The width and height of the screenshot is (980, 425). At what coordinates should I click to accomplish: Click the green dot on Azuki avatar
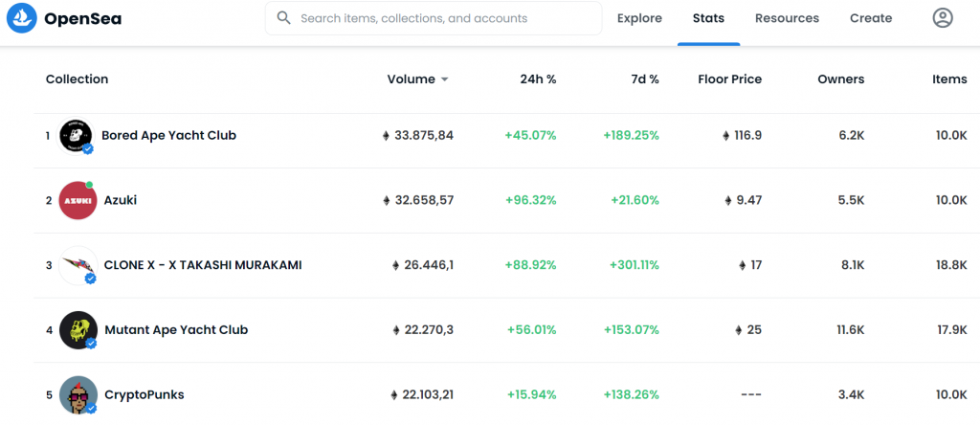tap(89, 185)
